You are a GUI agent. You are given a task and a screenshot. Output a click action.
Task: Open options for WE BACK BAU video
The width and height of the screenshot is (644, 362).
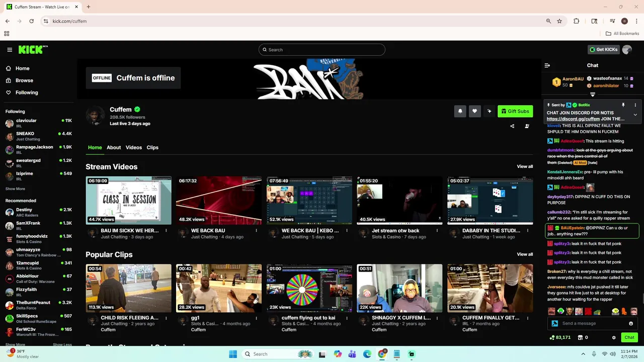coord(256,231)
